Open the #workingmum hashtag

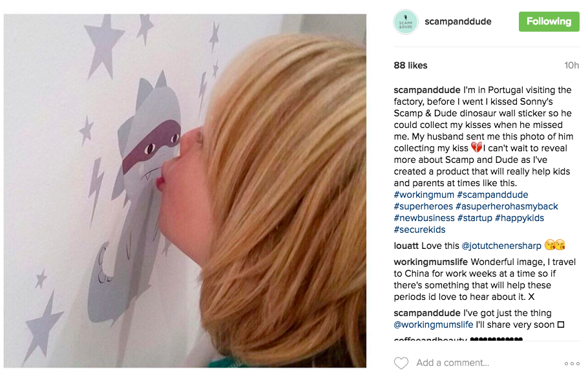(424, 195)
